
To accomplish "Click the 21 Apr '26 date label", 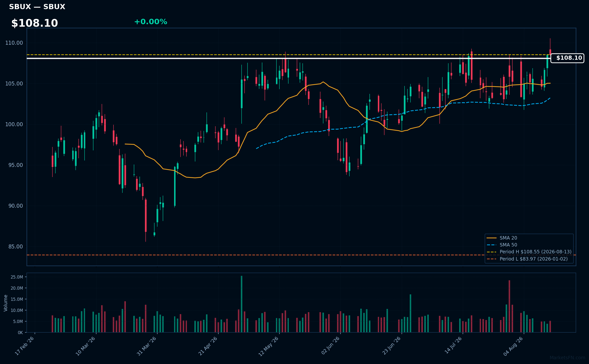I will tap(208, 346).
